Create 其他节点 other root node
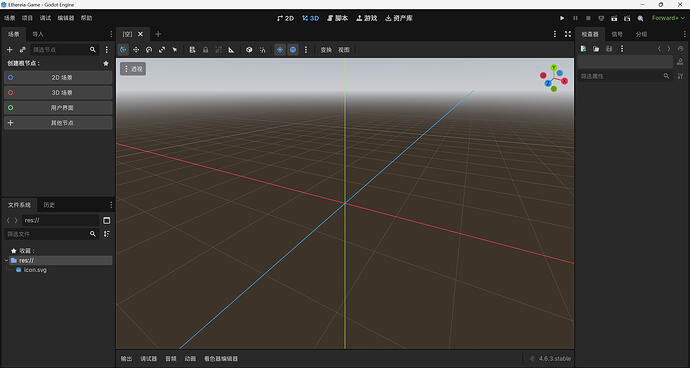Viewport: 690px width, 368px height. coord(58,123)
